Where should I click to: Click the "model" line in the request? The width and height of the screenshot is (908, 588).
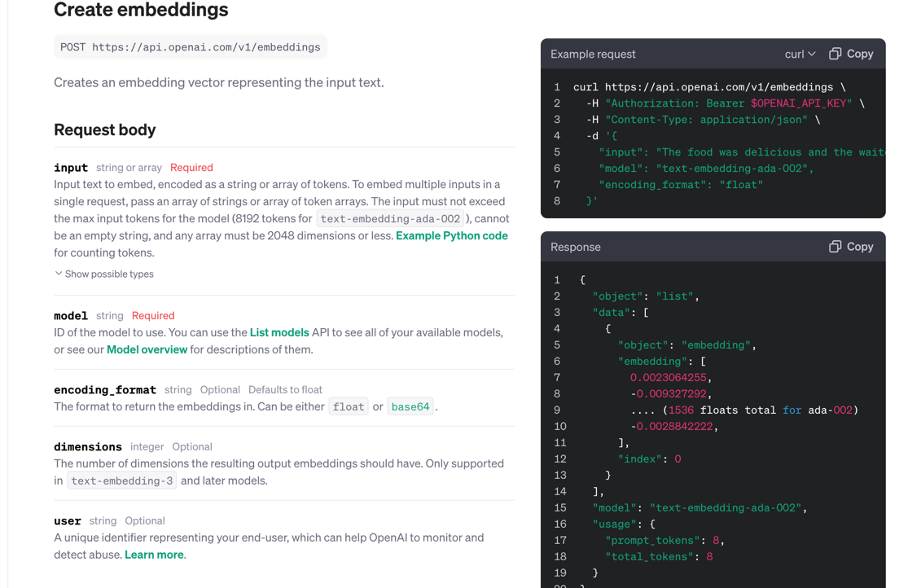pos(707,169)
